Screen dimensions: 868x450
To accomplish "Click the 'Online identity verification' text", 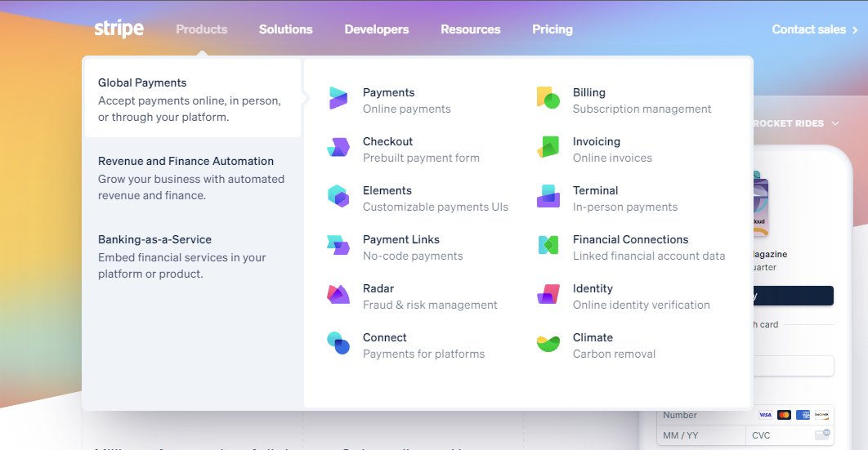I will tap(641, 305).
